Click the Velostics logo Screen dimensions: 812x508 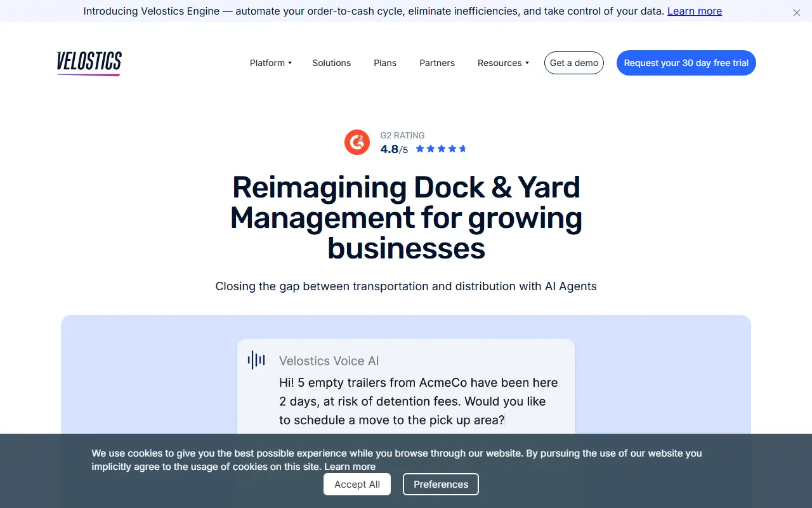89,63
